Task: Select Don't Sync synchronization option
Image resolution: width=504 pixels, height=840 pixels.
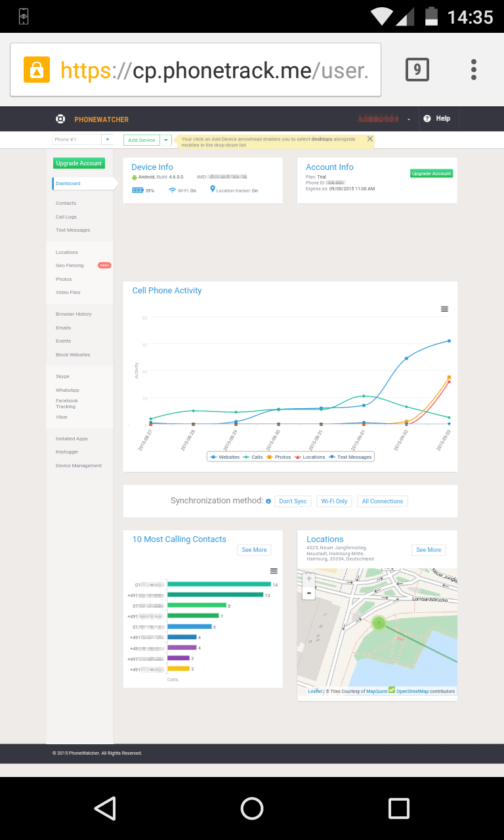Action: pyautogui.click(x=293, y=501)
